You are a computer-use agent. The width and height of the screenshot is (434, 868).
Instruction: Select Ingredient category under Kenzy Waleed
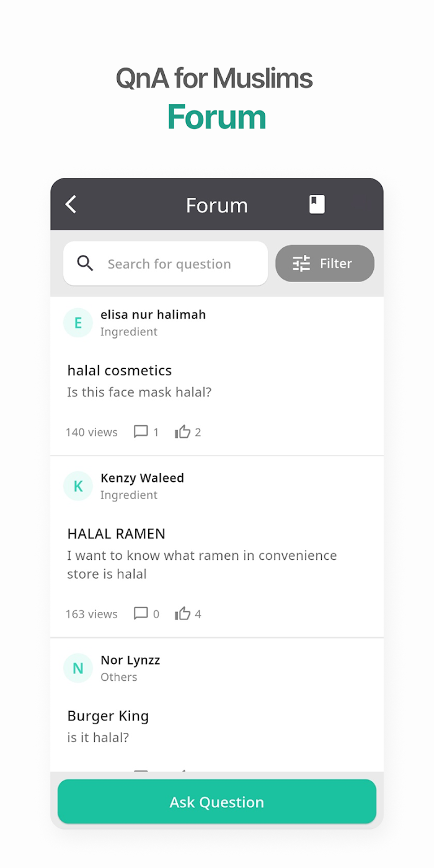129,495
